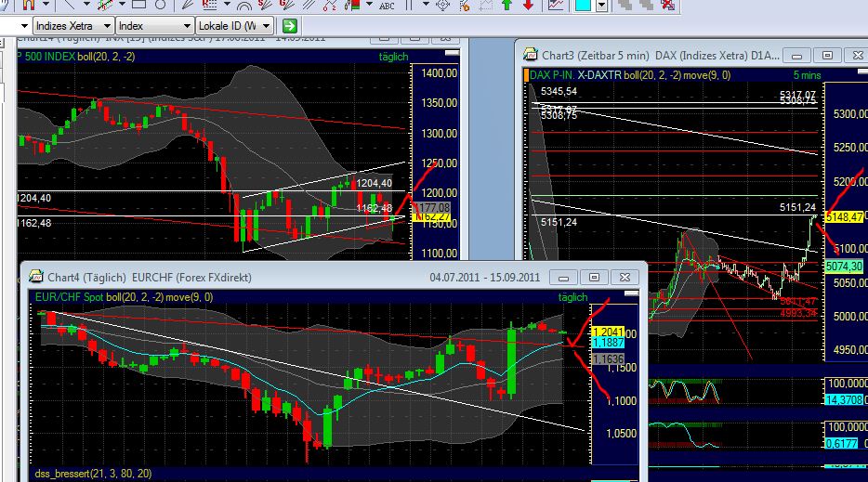This screenshot has width=868, height=482.
Task: Click the first gray stacked-objects icon
Action: point(625,5)
